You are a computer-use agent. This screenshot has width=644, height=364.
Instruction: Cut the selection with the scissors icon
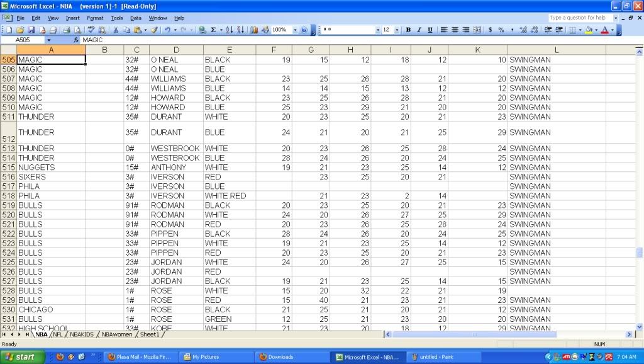pyautogui.click(x=116, y=30)
